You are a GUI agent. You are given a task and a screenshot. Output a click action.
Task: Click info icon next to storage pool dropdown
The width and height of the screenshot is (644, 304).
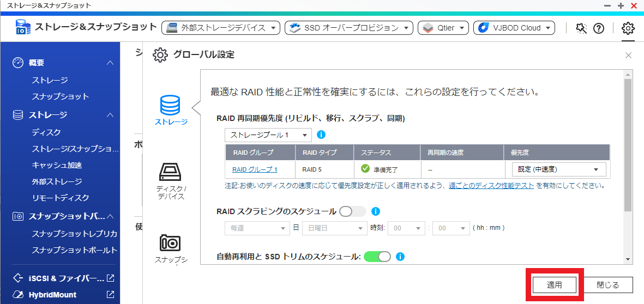point(321,135)
